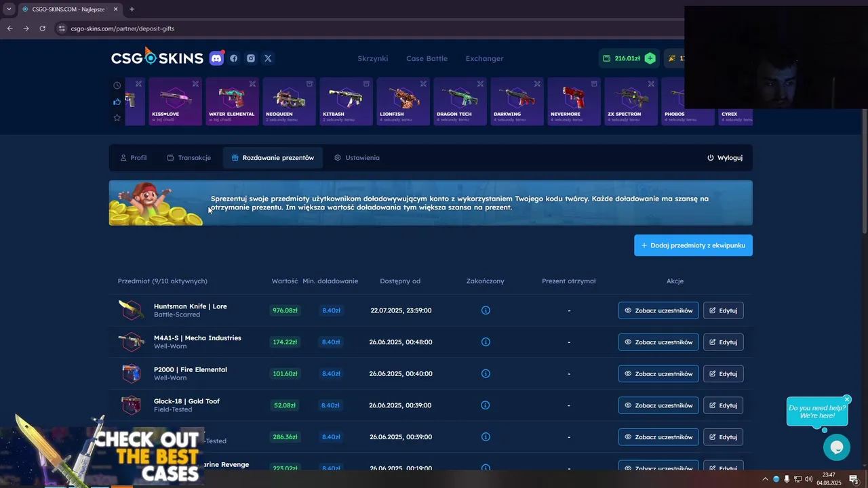Open Windows notification center
Screen dimensions: 868x488
click(854, 479)
